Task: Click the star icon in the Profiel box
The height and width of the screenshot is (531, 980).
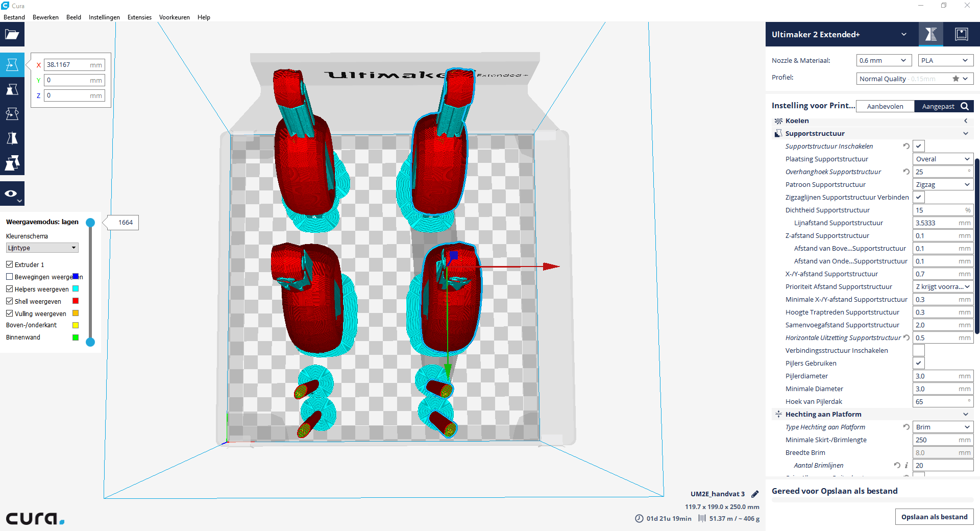Action: 955,79
